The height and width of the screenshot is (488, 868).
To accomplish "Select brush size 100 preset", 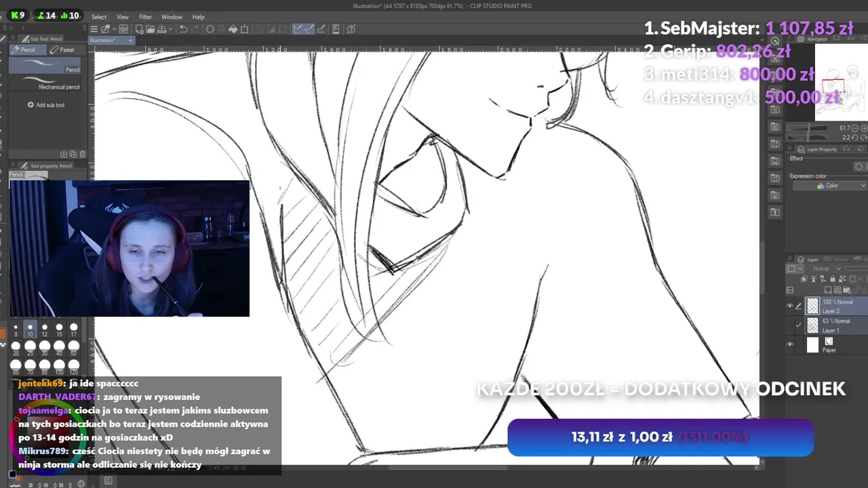I will [59, 368].
